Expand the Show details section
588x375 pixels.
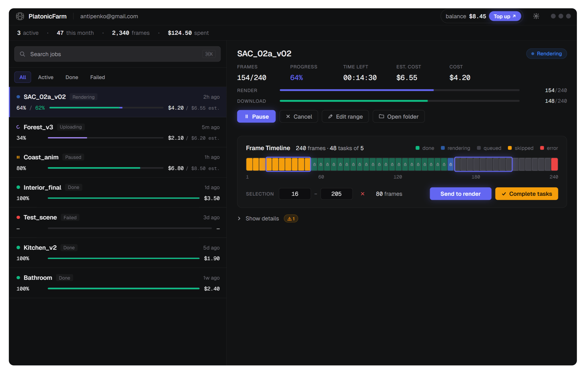(262, 219)
